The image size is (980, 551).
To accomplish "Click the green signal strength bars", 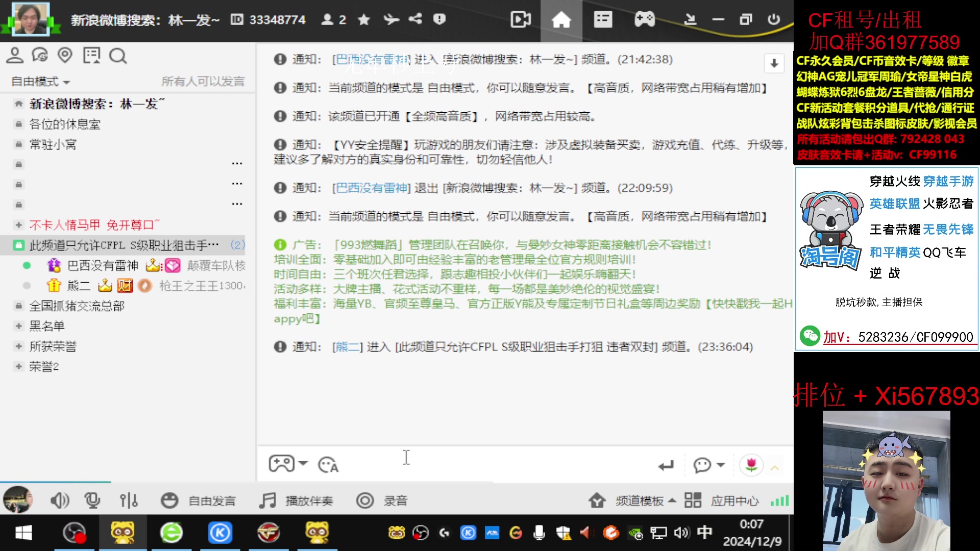I will point(779,501).
